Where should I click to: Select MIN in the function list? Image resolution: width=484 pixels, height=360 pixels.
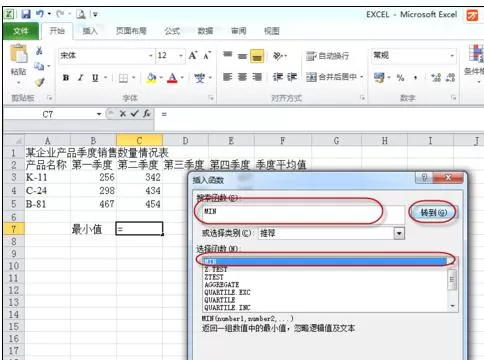click(325, 261)
